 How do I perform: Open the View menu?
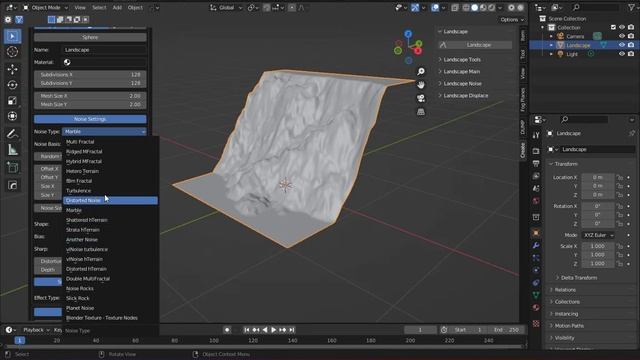(80, 7)
